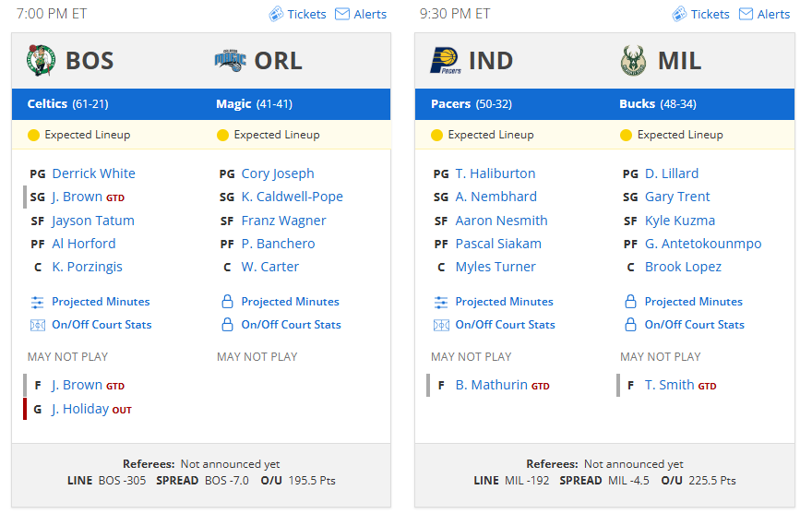Click the Indiana Pacers team logo
Viewport: 812px width, 514px height.
[x=446, y=61]
